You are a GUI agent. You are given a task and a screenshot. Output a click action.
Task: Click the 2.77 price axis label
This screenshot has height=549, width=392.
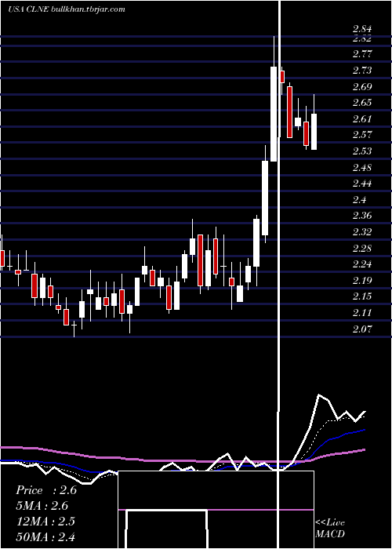[362, 54]
